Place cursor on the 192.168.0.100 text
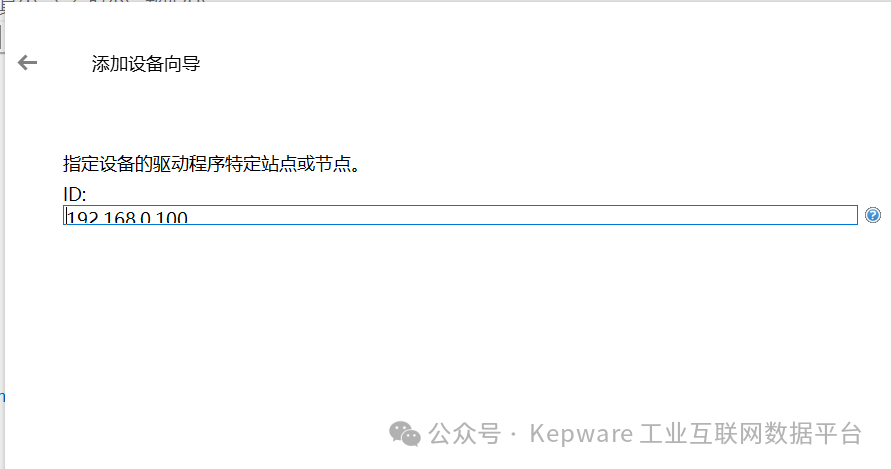The width and height of the screenshot is (891, 469). (x=127, y=217)
